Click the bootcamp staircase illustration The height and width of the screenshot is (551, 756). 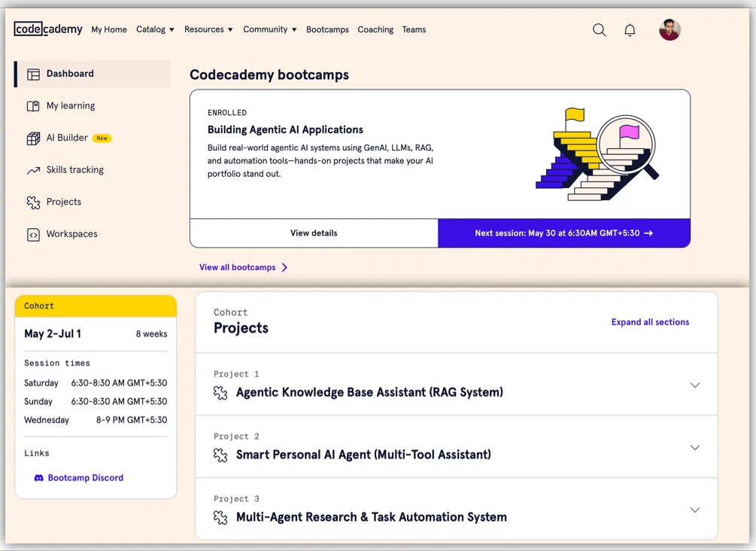pos(597,154)
